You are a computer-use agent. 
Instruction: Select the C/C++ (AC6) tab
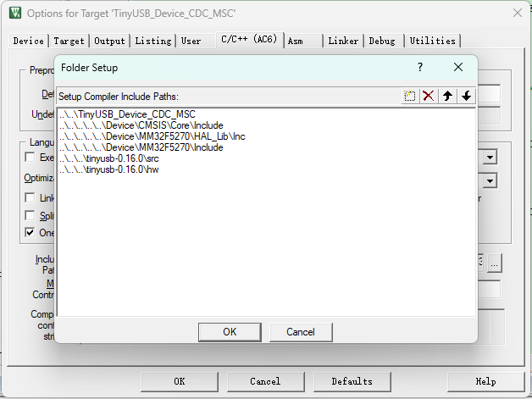(x=249, y=39)
